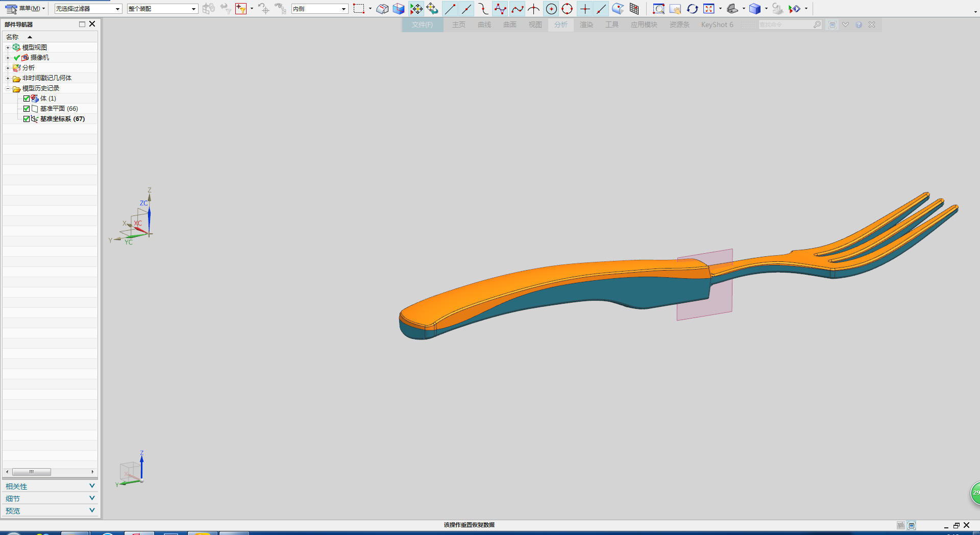This screenshot has width=980, height=535.
Task: Open the rendering style dropdown arrow
Action: [x=766, y=9]
